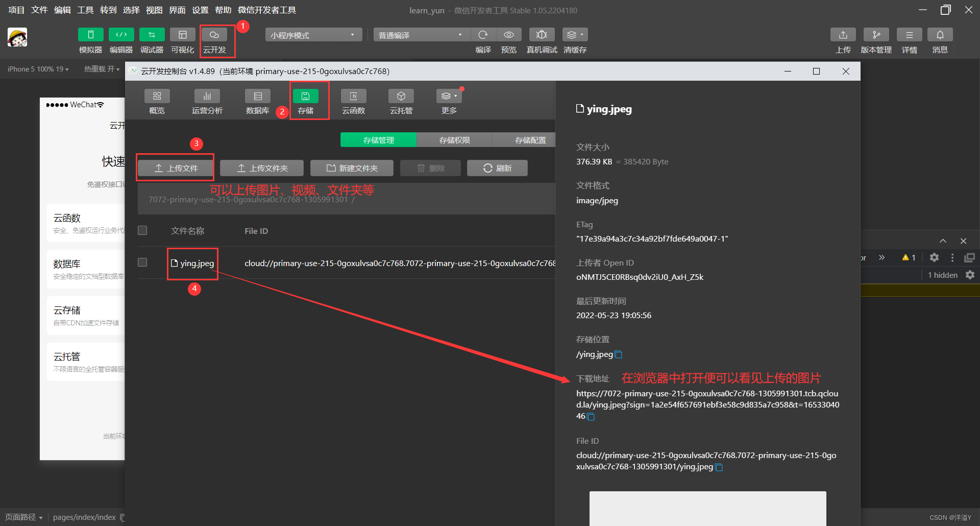Click the image preview thumbnail
Viewport: 980px width, 526px height.
pos(707,509)
